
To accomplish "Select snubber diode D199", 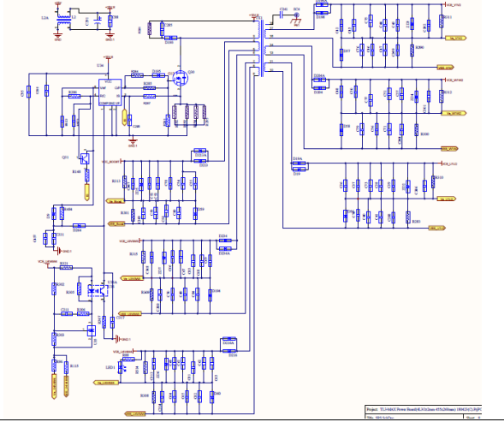I will tap(170, 38).
